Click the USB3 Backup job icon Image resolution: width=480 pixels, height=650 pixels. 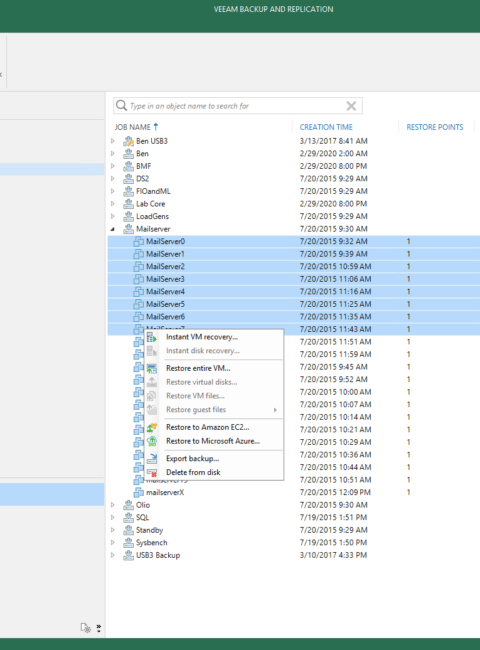point(128,555)
